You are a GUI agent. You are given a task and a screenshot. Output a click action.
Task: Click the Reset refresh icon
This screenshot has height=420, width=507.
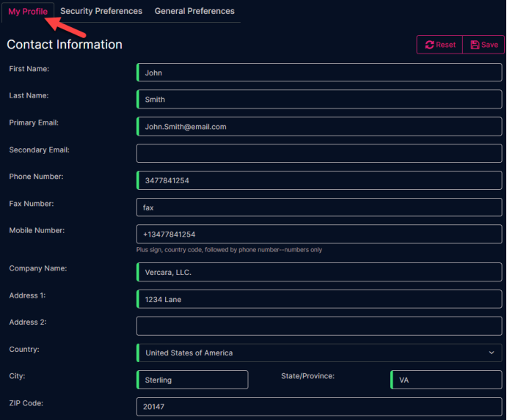point(429,45)
